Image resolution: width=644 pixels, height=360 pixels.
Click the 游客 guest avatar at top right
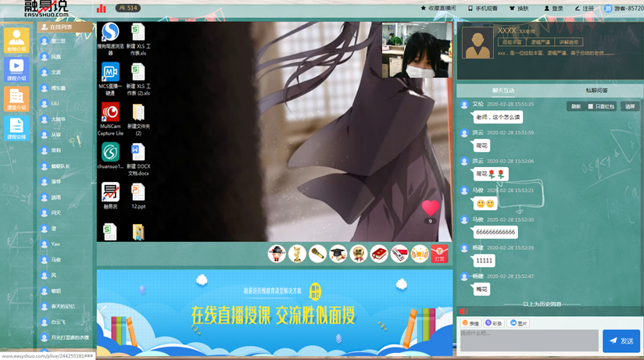608,9
